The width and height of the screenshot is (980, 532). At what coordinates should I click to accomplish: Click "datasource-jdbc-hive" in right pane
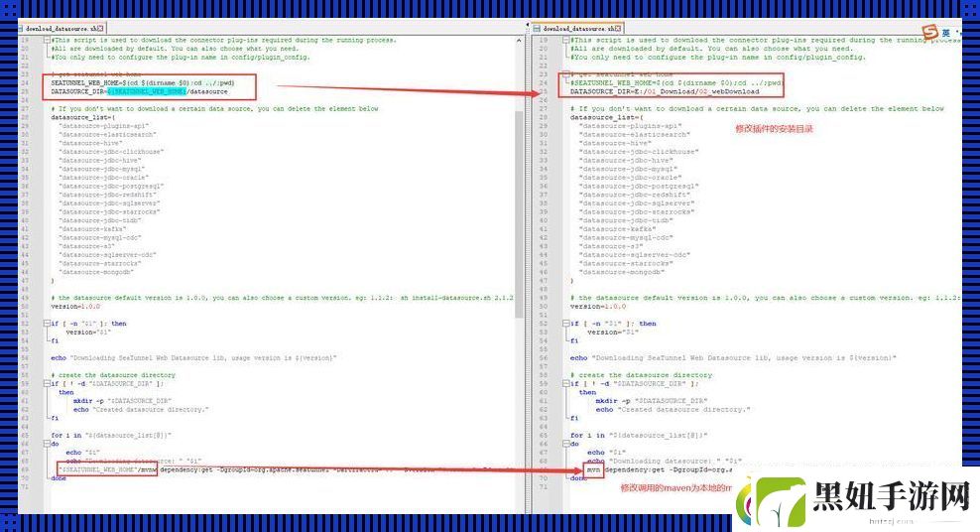pos(627,160)
